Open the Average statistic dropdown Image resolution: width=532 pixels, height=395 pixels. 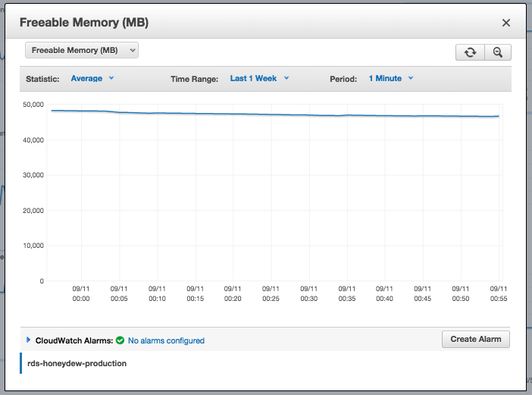(x=92, y=78)
